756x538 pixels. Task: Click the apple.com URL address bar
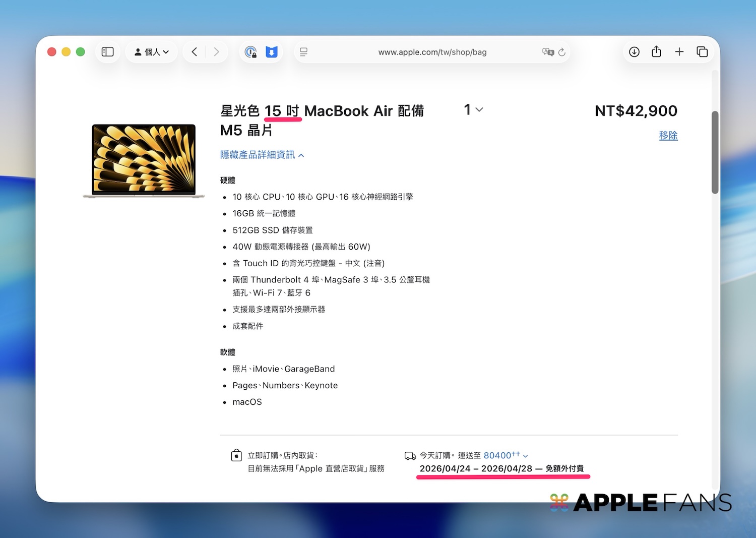click(432, 52)
